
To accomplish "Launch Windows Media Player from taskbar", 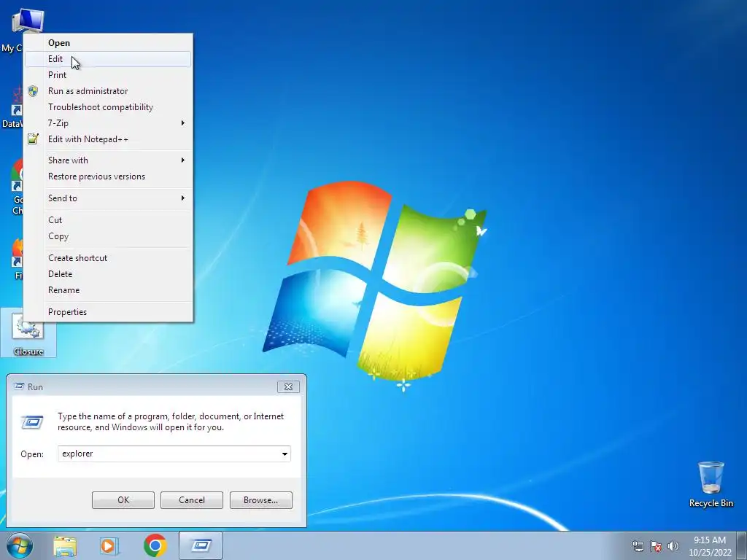I will click(109, 545).
